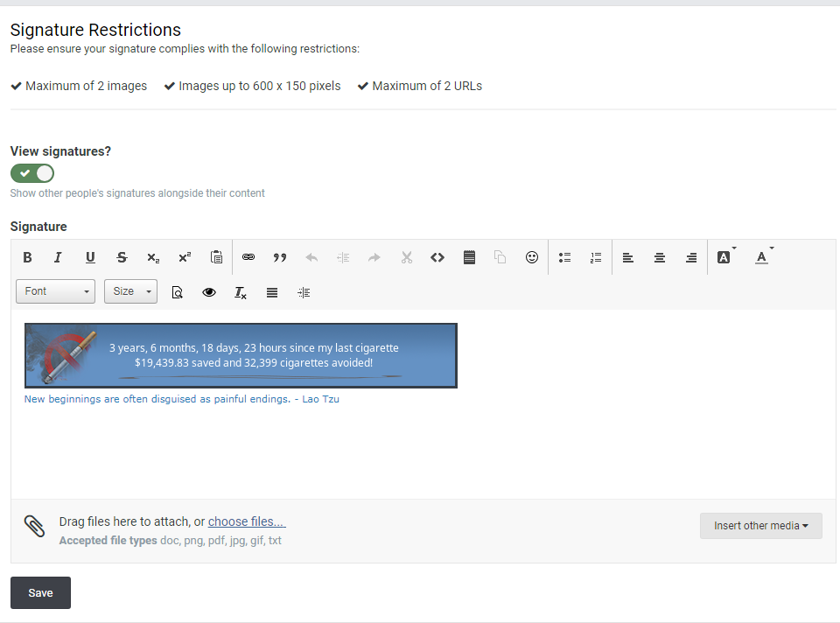Align text to the right
Viewport: 840px width, 623px height.
(x=691, y=257)
